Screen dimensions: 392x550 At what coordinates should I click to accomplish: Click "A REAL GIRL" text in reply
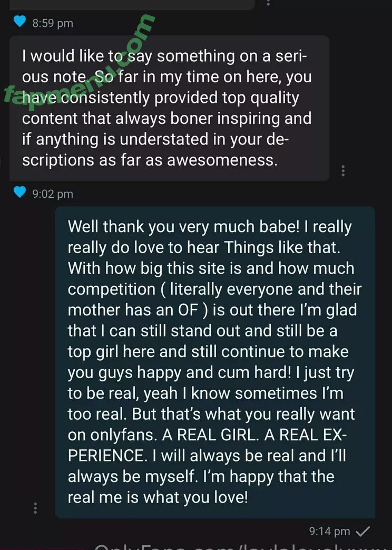210,435
